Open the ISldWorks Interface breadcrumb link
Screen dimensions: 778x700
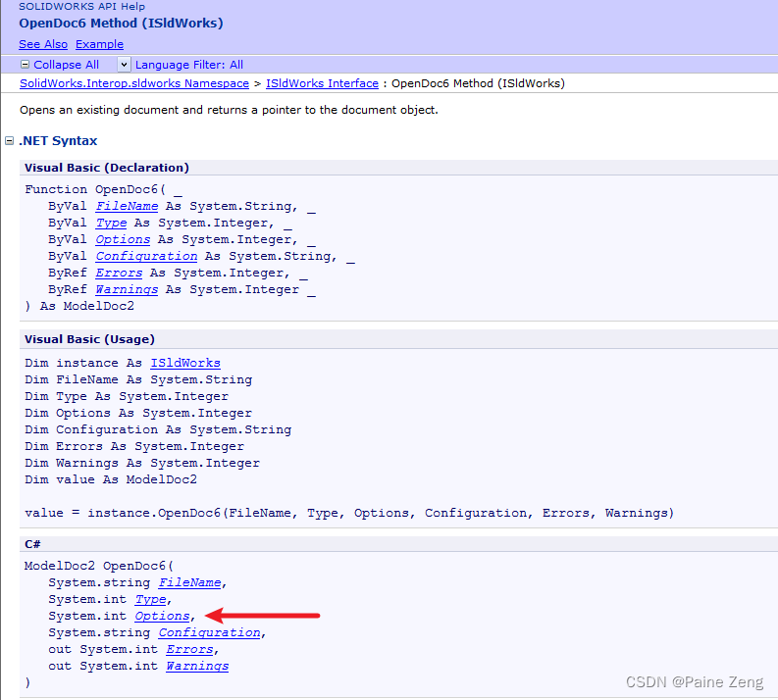[322, 83]
